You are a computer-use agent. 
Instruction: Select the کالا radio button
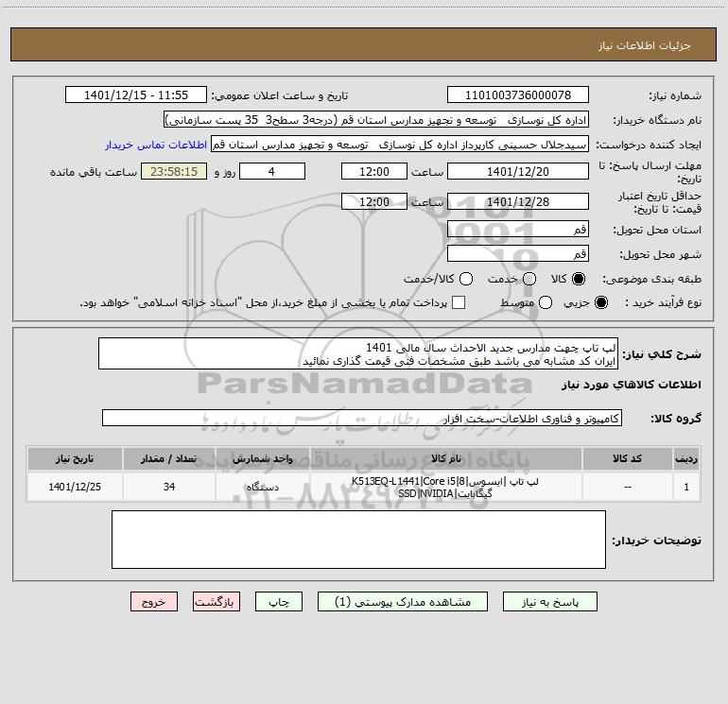tap(579, 279)
